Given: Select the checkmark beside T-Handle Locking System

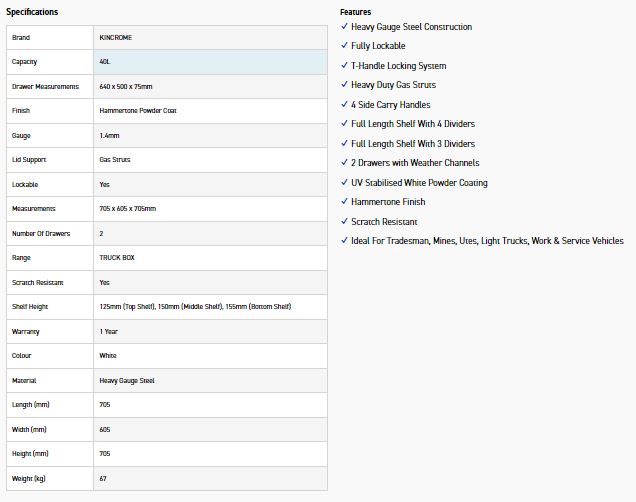Looking at the screenshot, I should click(x=344, y=65).
